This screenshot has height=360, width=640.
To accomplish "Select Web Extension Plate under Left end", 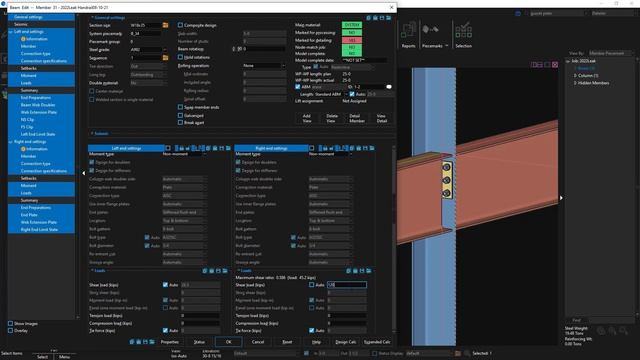I will point(39,112).
